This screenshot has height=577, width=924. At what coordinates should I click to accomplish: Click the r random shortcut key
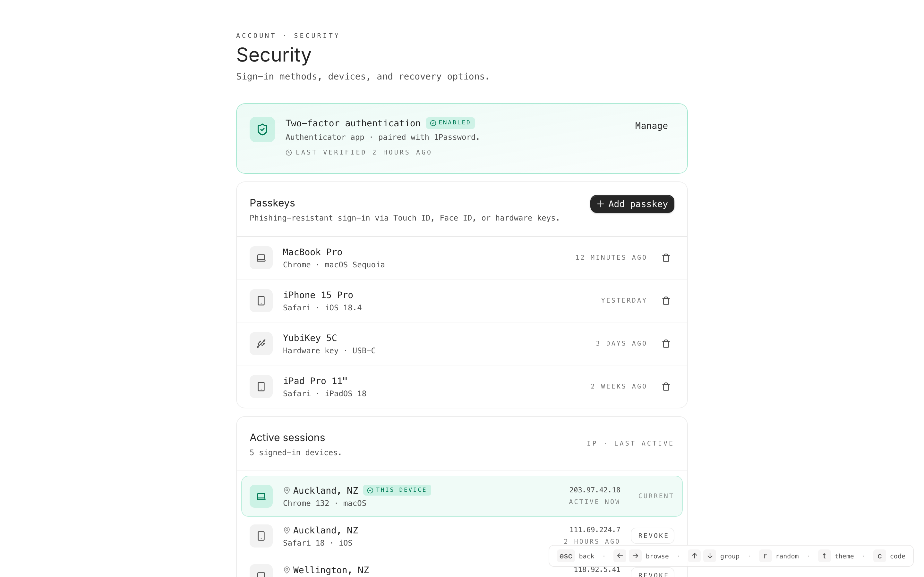[765, 556]
